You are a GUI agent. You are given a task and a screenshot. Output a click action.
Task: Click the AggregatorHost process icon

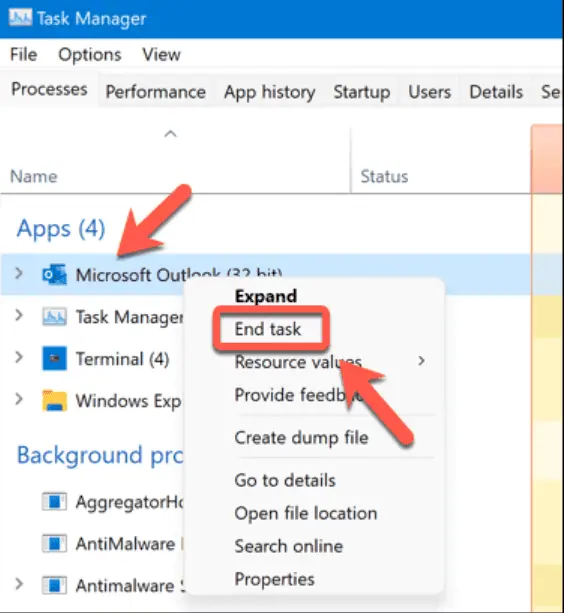[x=54, y=502]
